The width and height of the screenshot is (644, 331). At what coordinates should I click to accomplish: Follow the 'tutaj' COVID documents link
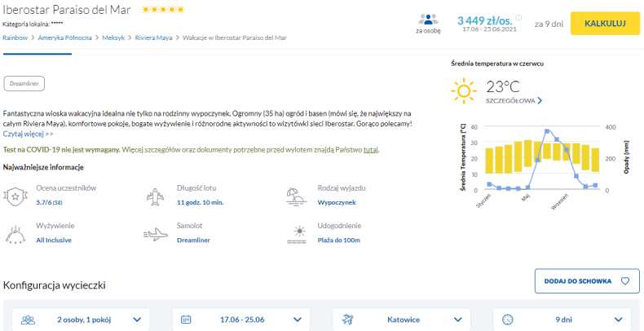click(x=370, y=150)
